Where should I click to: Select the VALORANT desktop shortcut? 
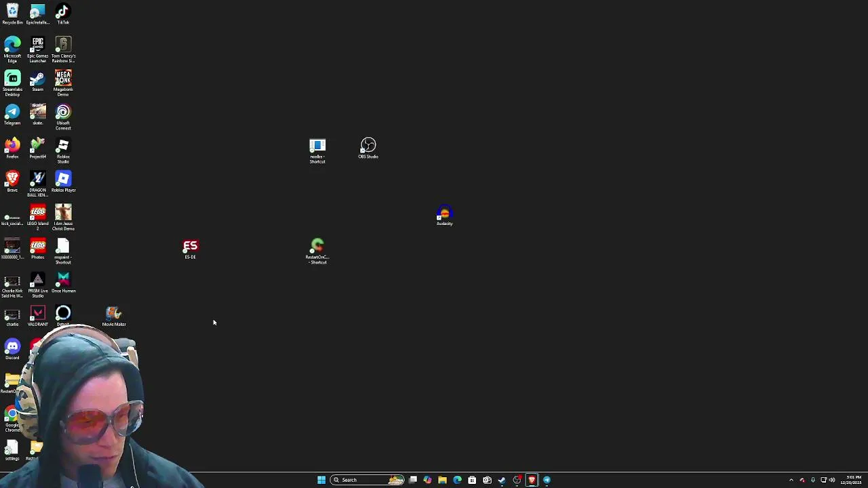click(37, 316)
